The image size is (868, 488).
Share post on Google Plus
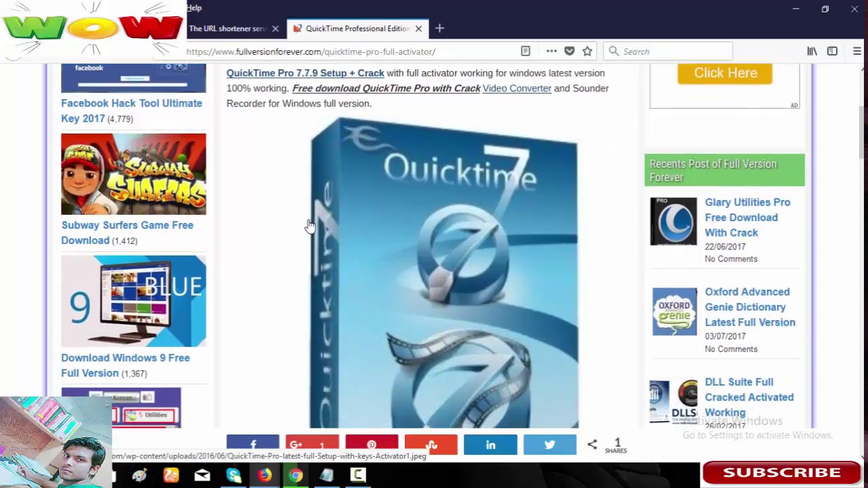click(312, 445)
